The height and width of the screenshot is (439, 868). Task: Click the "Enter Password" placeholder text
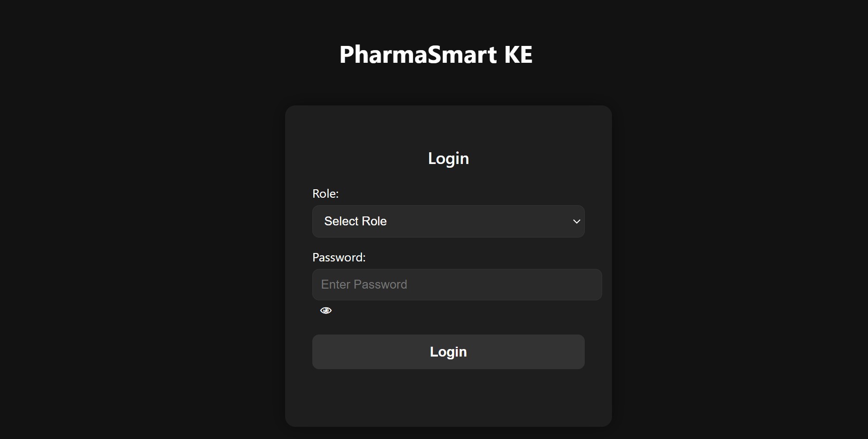pos(364,284)
